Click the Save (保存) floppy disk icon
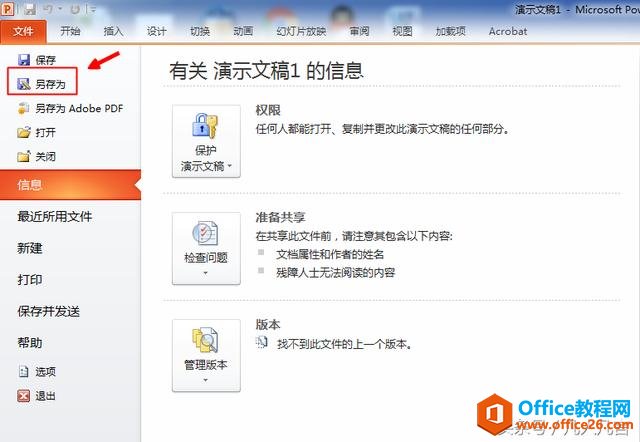This screenshot has width=640, height=442. pyautogui.click(x=24, y=60)
